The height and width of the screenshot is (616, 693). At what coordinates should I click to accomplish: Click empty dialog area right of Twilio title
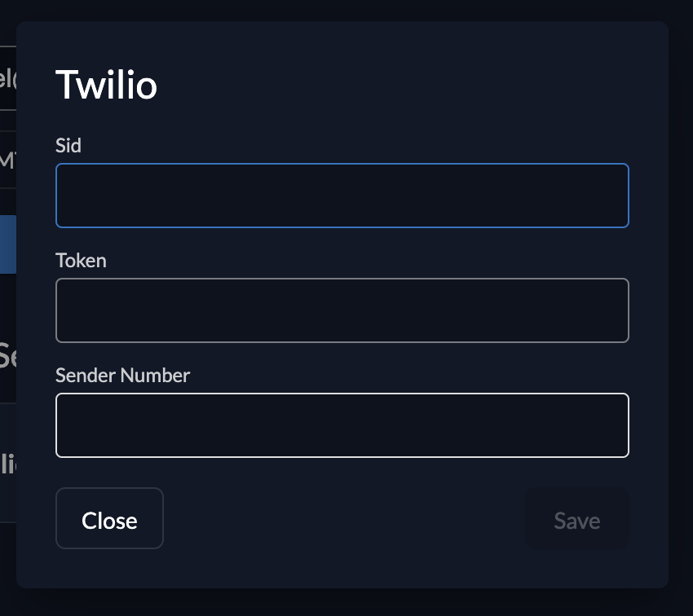tap(408, 85)
